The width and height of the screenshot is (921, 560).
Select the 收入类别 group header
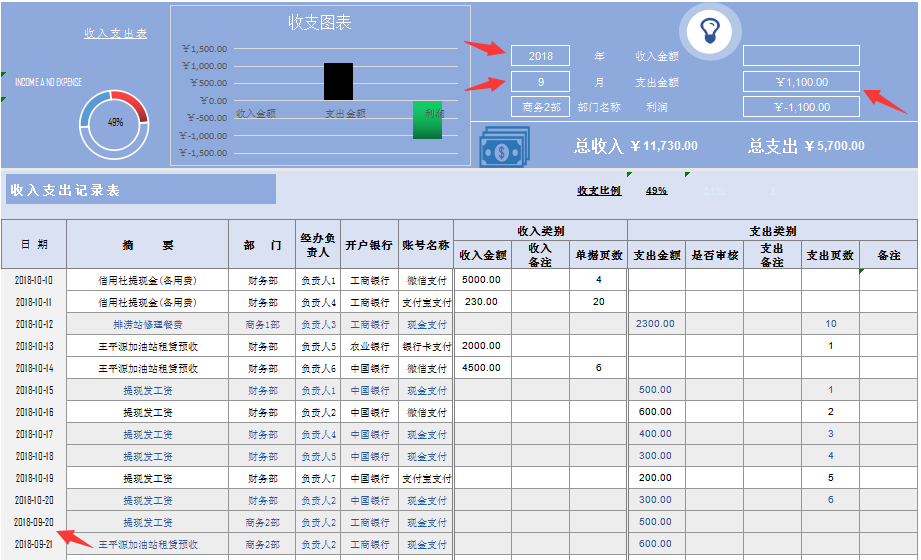[x=540, y=231]
